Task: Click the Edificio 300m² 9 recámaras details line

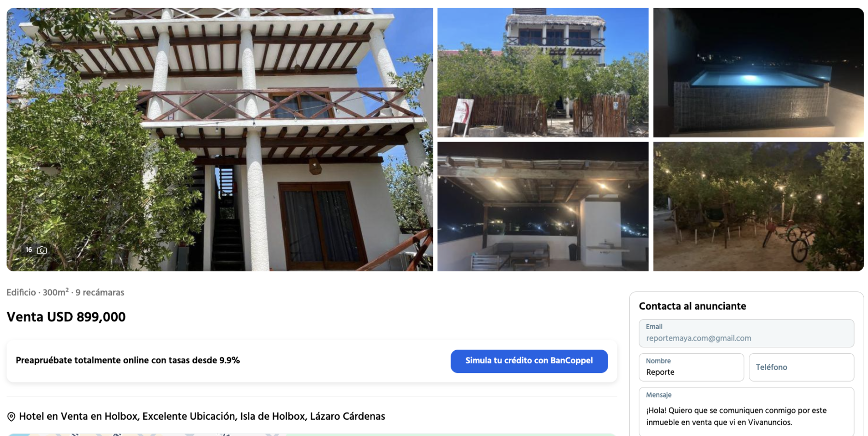Action: 65,292
